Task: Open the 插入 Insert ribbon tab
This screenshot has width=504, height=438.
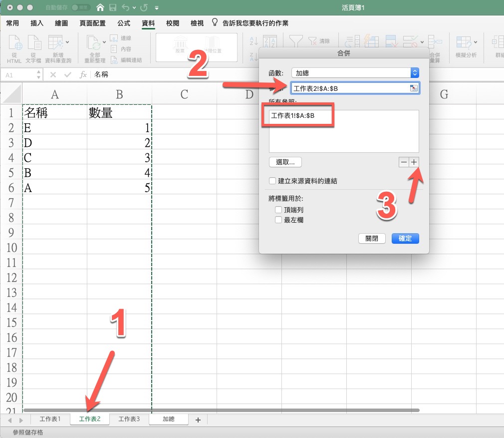Action: [x=36, y=23]
